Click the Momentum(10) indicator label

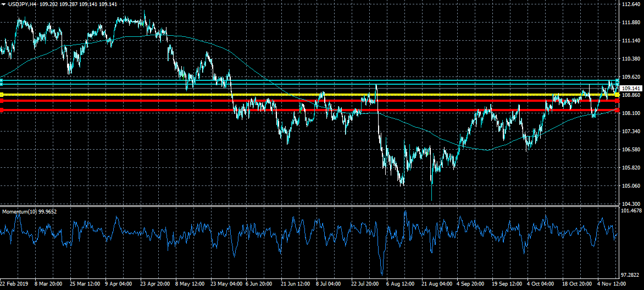point(29,211)
